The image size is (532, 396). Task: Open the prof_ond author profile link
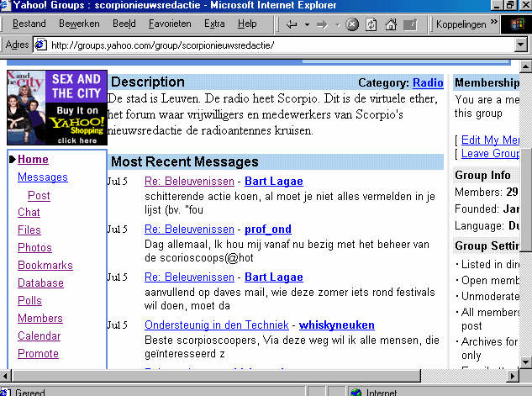pyautogui.click(x=268, y=229)
